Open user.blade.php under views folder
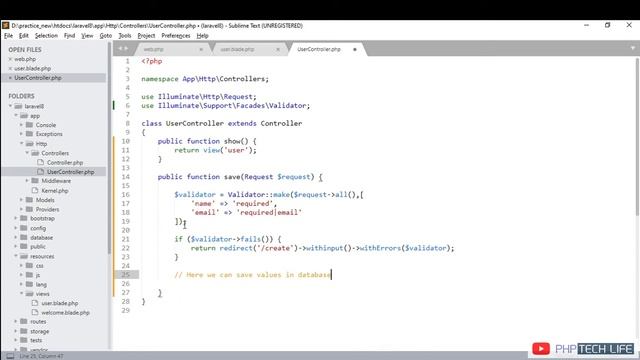The image size is (640, 360). [x=60, y=303]
